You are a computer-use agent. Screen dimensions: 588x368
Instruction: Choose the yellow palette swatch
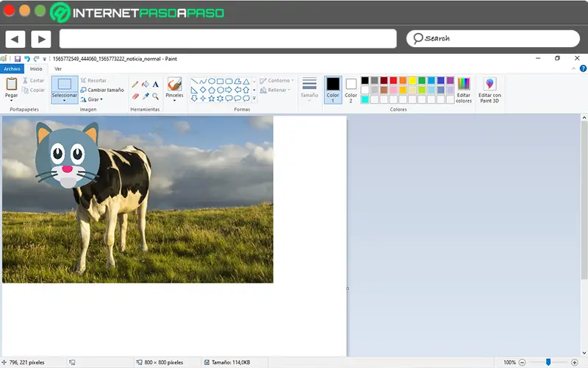(412, 80)
